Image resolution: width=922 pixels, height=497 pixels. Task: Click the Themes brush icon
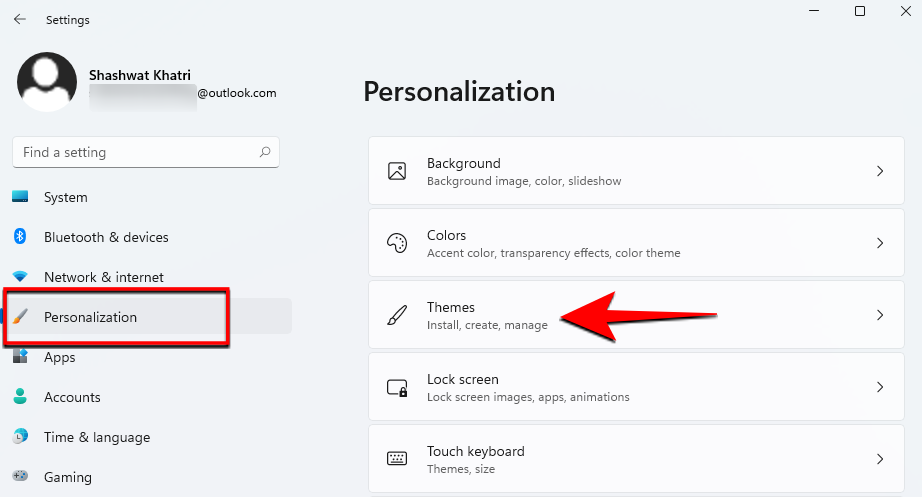click(x=397, y=315)
